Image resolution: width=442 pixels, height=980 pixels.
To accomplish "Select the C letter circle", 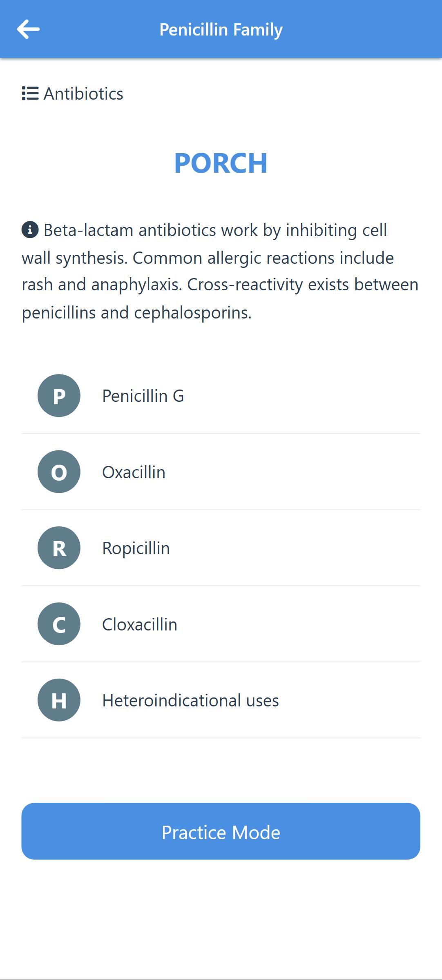I will 59,624.
